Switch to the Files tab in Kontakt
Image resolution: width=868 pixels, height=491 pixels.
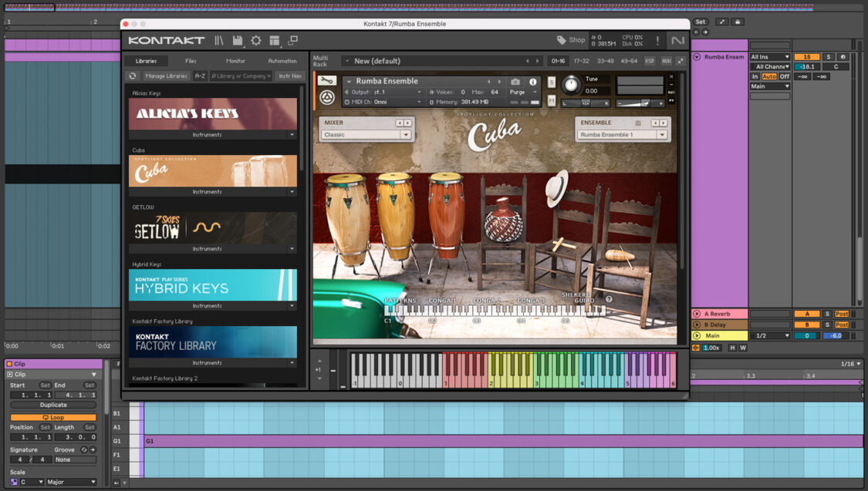(191, 61)
